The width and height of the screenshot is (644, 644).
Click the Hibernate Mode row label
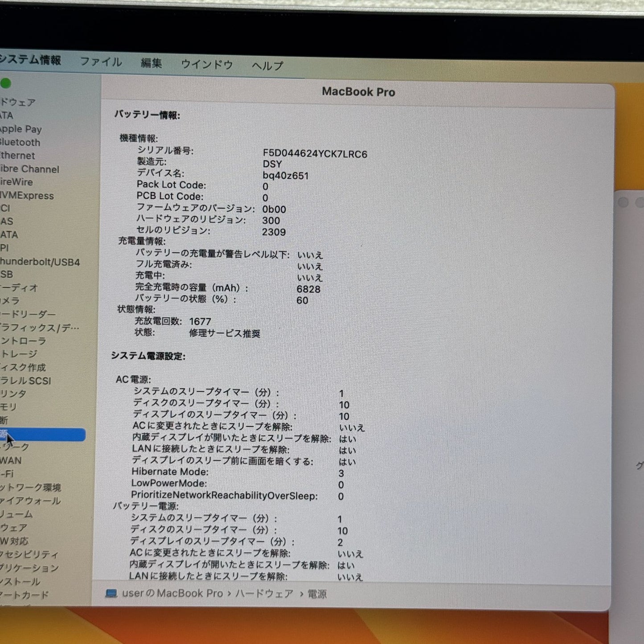[170, 472]
